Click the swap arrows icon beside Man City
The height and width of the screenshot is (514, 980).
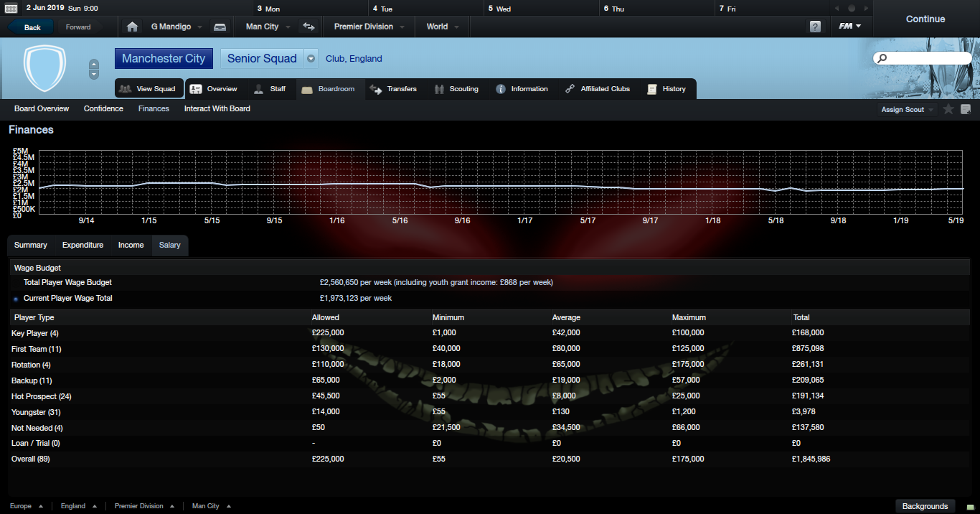[309, 27]
